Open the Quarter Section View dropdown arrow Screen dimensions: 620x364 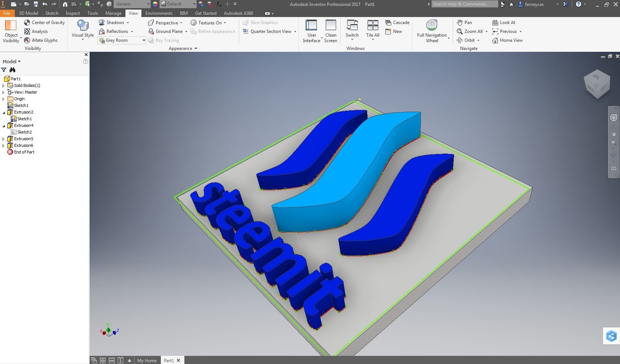pyautogui.click(x=295, y=31)
